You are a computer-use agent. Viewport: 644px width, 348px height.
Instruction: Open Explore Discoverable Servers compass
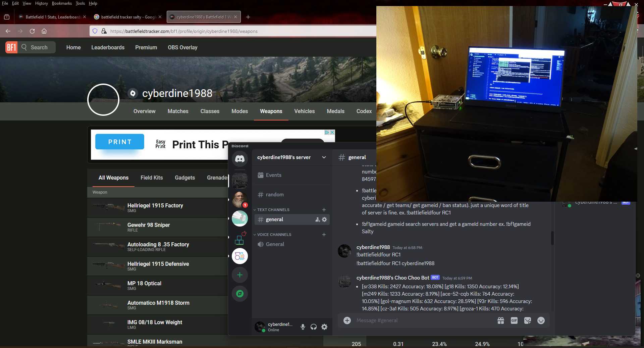(x=239, y=294)
